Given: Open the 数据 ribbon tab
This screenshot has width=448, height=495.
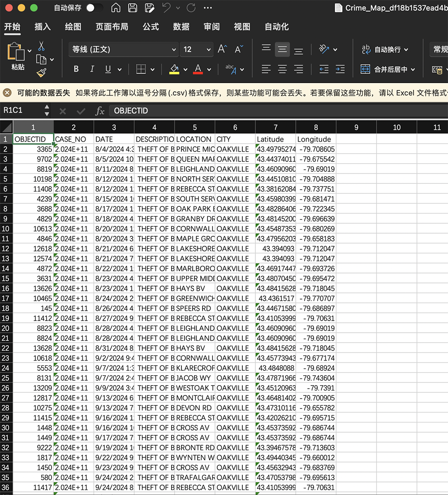Looking at the screenshot, I should click(x=181, y=27).
